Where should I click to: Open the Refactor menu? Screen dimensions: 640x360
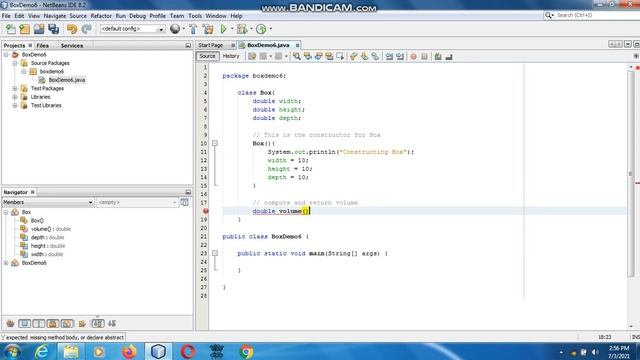101,16
